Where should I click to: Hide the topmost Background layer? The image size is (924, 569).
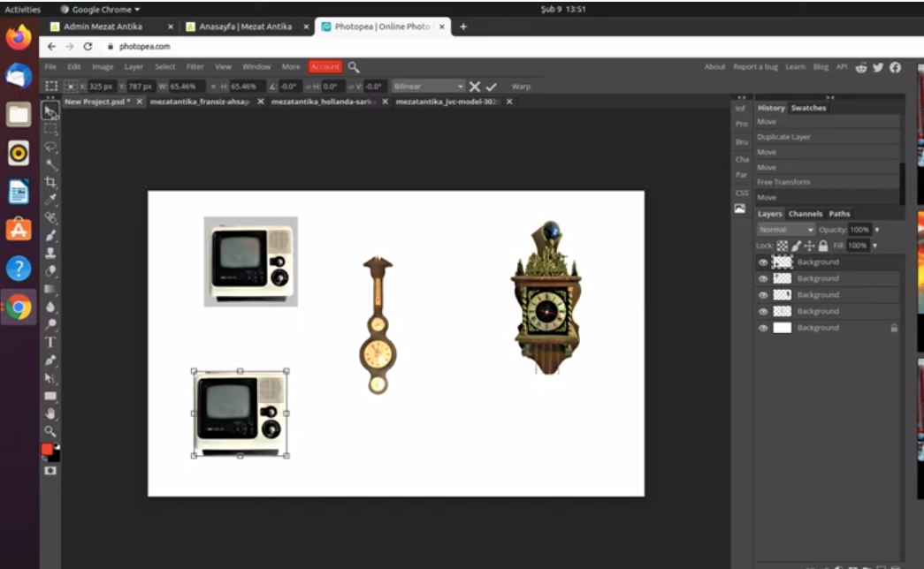tap(763, 262)
